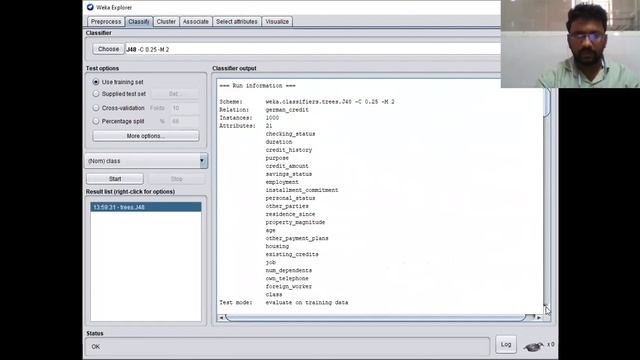Viewport: 640px width, 360px height.
Task: Click the 'other_payment_plans' attribute text
Action: 297,238
